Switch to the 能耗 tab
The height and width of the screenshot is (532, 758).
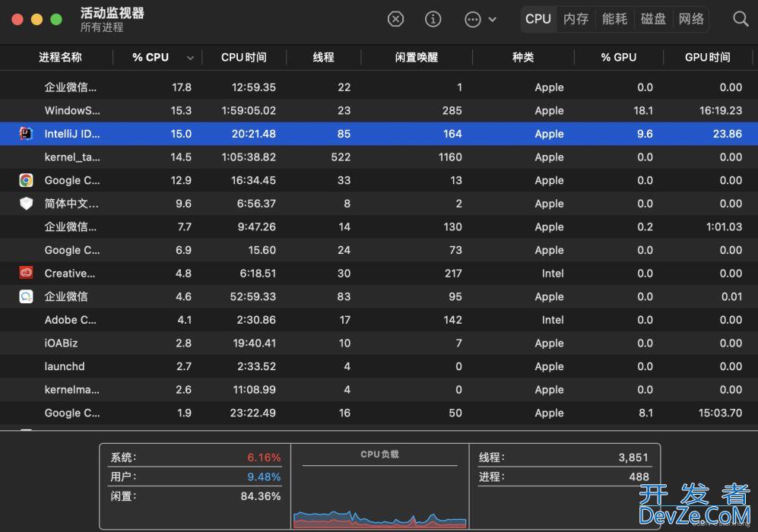pos(614,19)
